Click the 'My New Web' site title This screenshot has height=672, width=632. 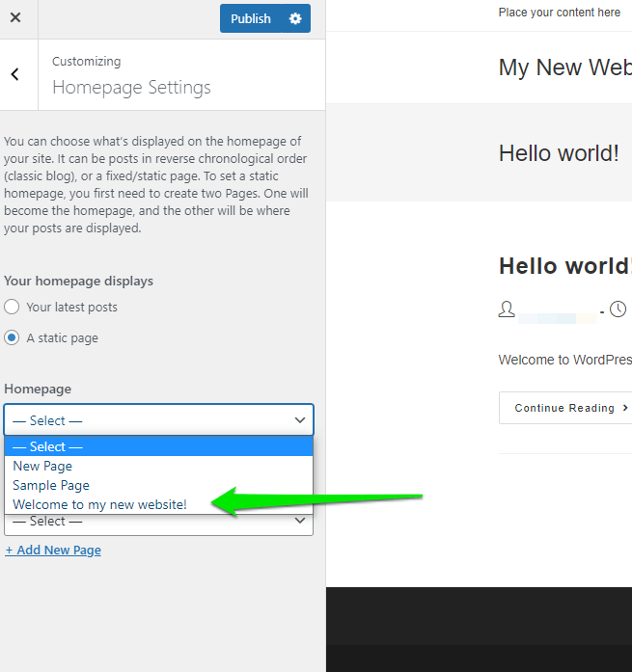pyautogui.click(x=565, y=67)
